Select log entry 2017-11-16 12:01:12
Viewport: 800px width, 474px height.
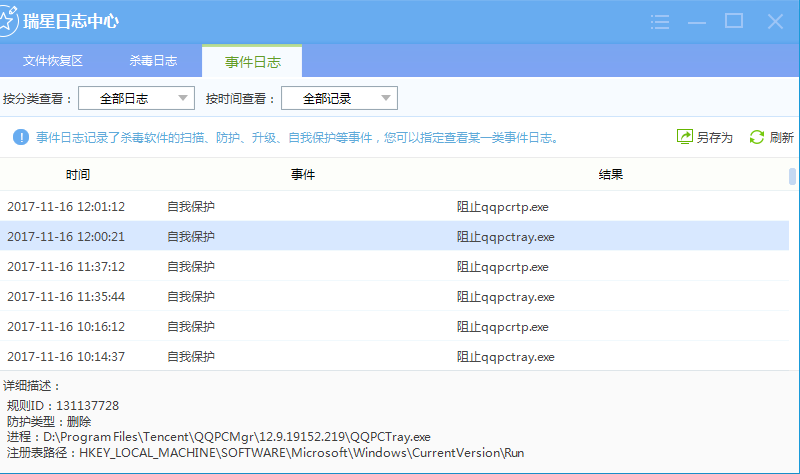(x=394, y=206)
